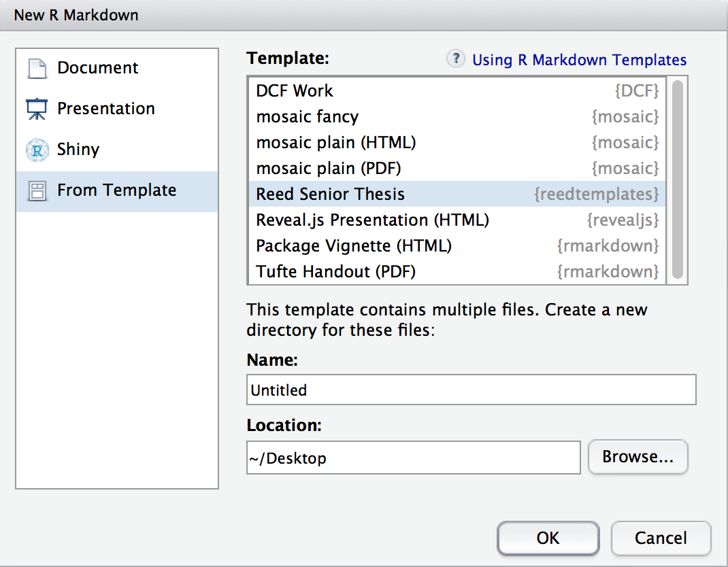Select the From Template label in the sidebar
728x567 pixels.
point(116,190)
